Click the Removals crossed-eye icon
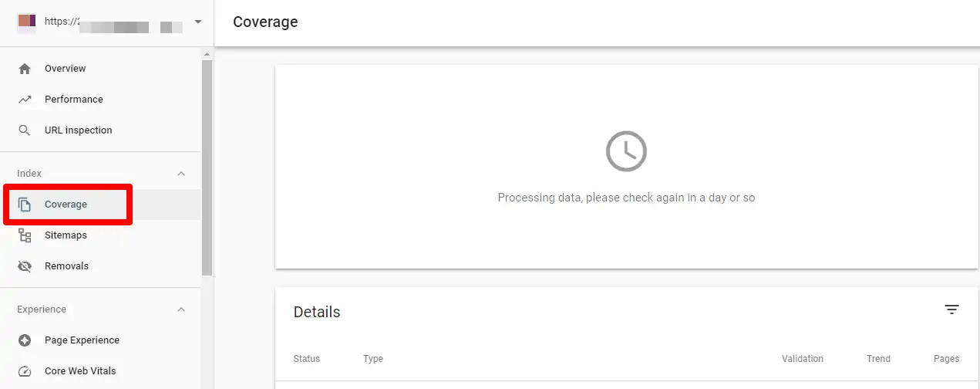The height and width of the screenshot is (389, 980). tap(25, 266)
